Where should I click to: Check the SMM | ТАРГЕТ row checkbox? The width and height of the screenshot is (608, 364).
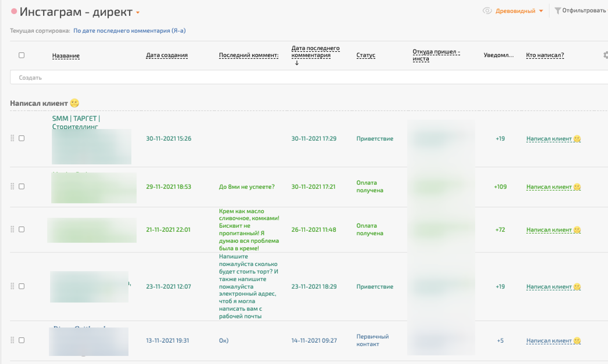[22, 138]
